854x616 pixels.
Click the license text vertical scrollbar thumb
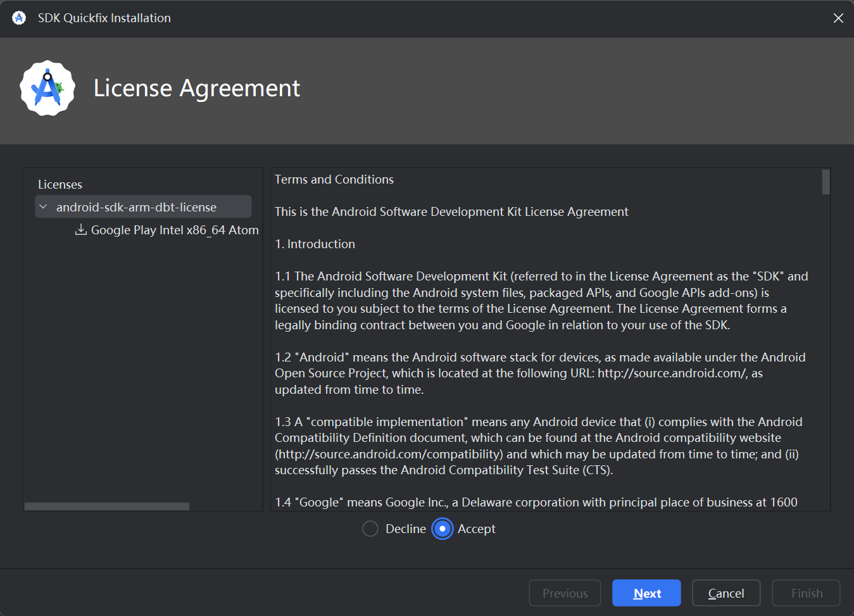point(826,182)
